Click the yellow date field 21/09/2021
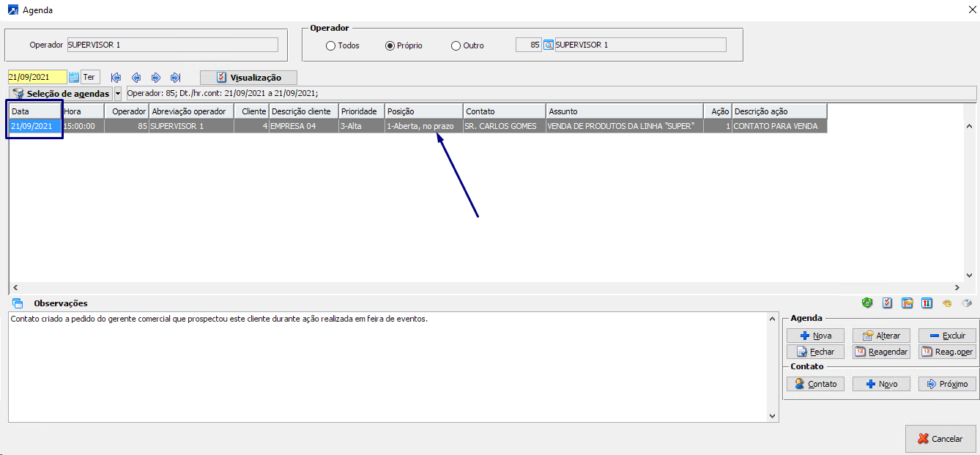This screenshot has height=455, width=980. 37,77
